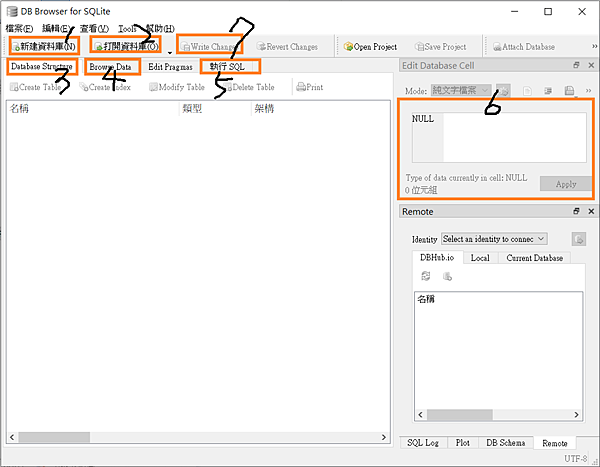Select the DBHub.io tab
Screen dimensions: 600x467
[437, 258]
